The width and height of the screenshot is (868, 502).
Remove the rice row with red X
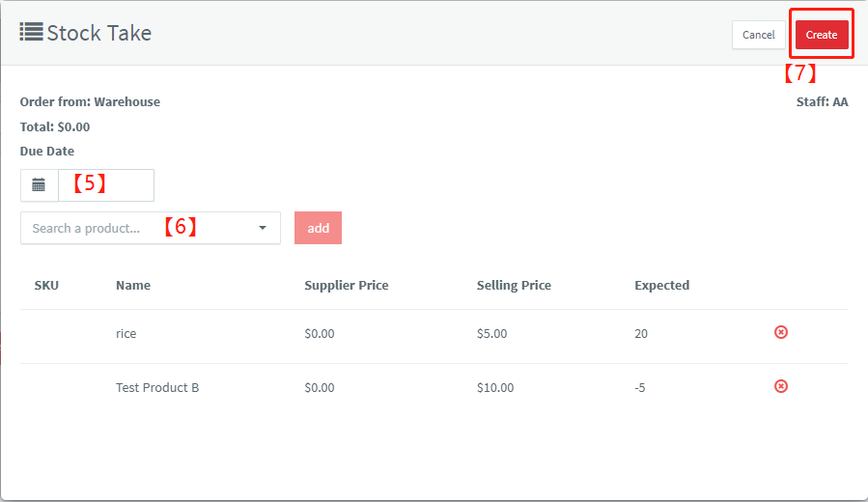[780, 332]
